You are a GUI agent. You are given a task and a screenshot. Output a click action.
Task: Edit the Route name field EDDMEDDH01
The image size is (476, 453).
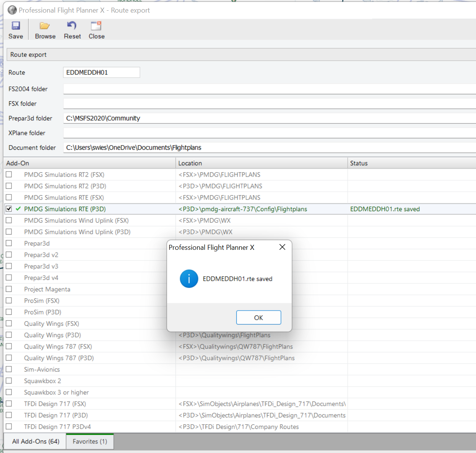(x=101, y=72)
